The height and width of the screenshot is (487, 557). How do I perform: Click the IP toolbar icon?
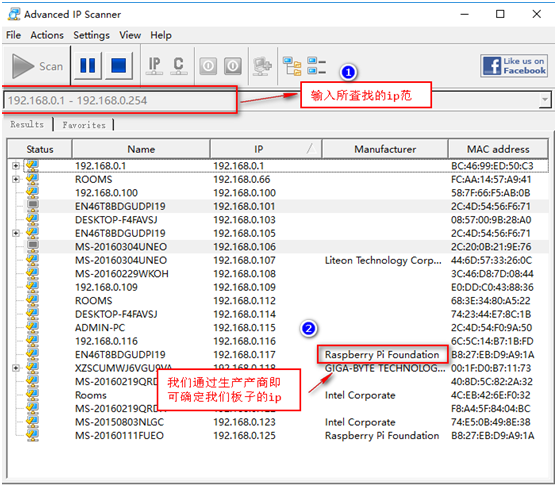click(x=154, y=66)
